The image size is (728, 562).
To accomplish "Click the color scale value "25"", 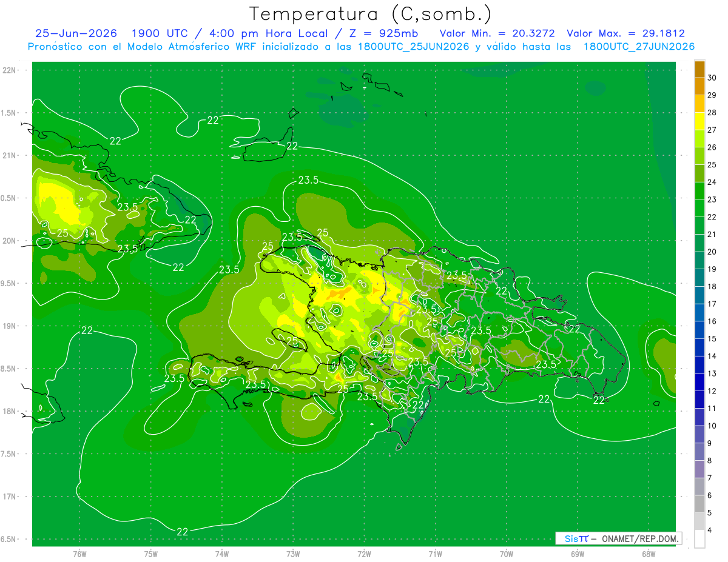I will (x=712, y=165).
